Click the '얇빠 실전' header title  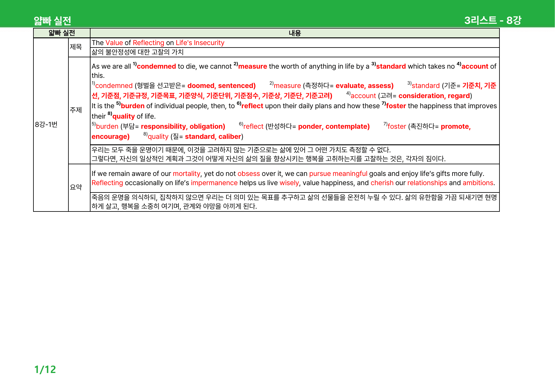52,21
